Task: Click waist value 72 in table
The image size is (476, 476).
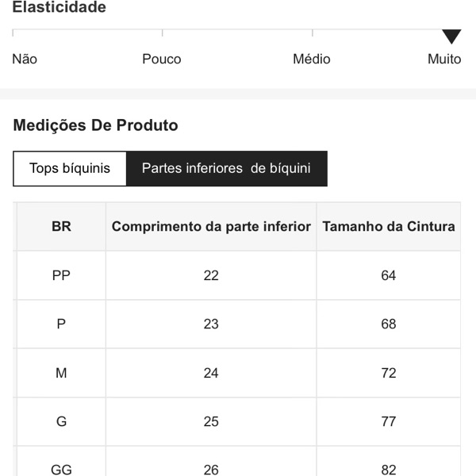Action: point(389,373)
